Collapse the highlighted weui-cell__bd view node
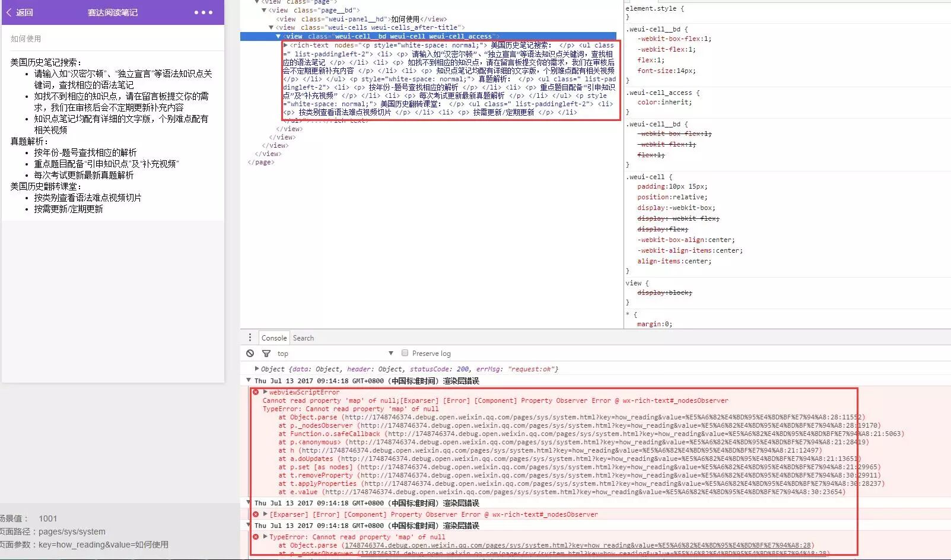 click(278, 36)
